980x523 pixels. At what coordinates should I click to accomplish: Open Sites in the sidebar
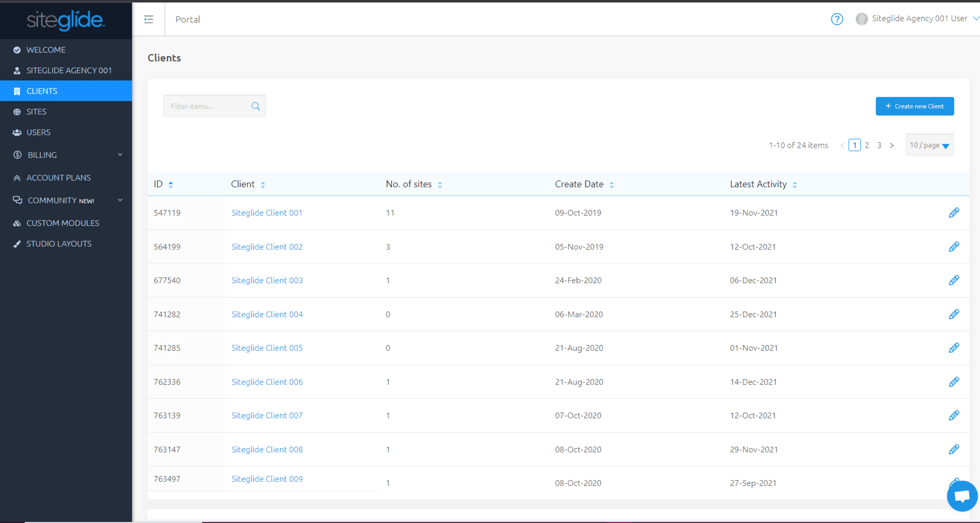[x=66, y=112]
